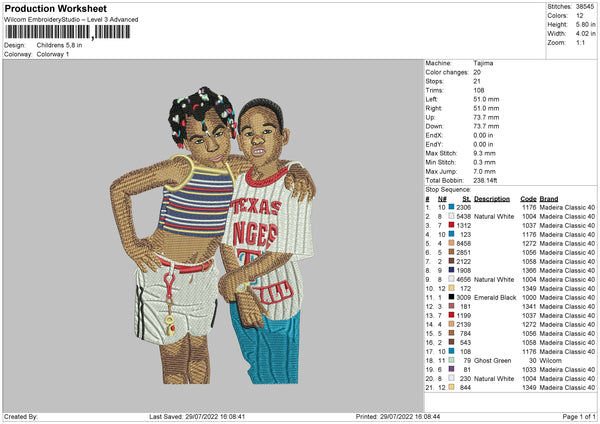Image resolution: width=600 pixels, height=424 pixels.
Task: Click the purple swatch in stop row 19
Action: [x=452, y=369]
